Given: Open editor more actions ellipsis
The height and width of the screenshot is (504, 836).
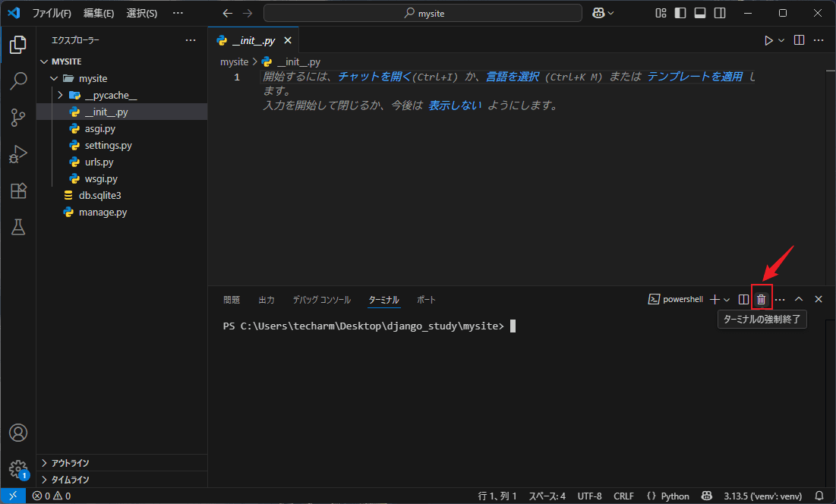Looking at the screenshot, I should pos(819,40).
